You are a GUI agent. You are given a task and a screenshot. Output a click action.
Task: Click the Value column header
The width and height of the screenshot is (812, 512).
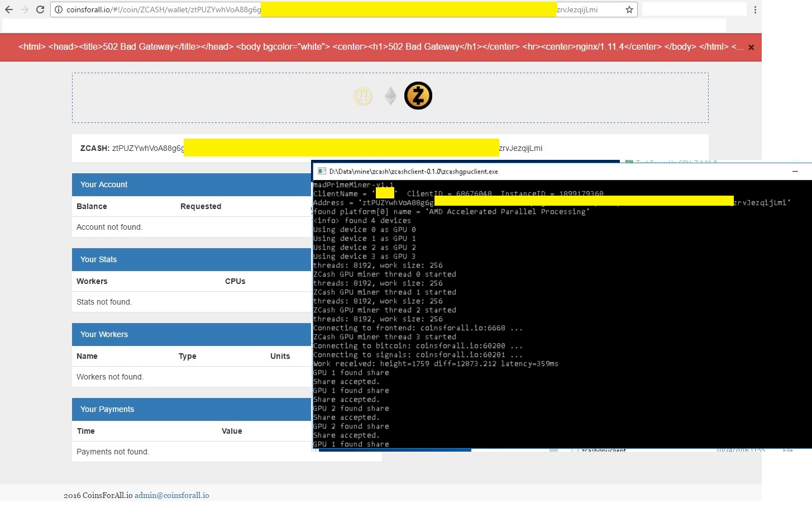232,431
